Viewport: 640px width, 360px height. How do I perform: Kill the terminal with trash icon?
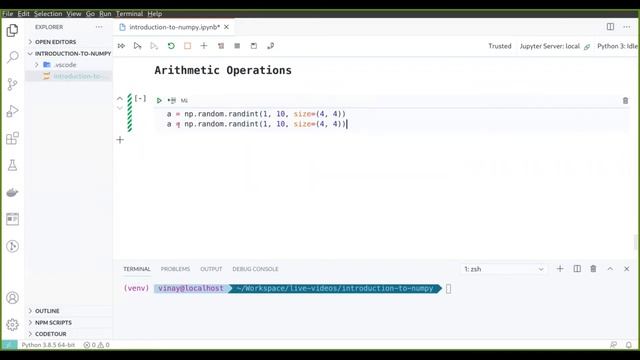(x=593, y=269)
